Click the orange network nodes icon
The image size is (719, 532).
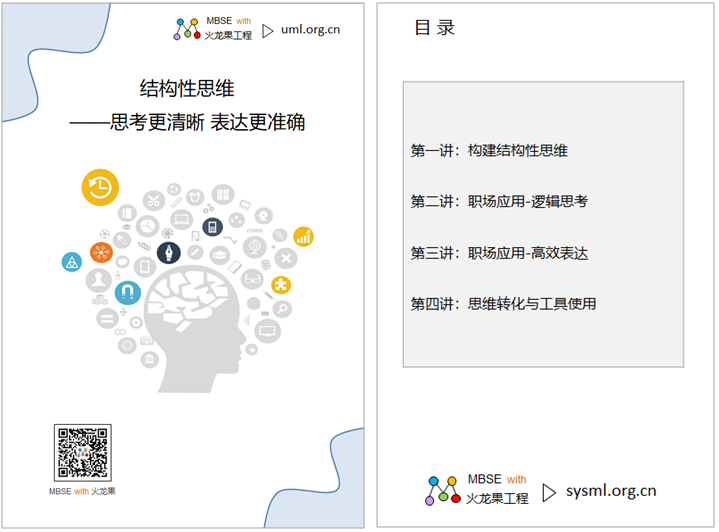[x=102, y=252]
